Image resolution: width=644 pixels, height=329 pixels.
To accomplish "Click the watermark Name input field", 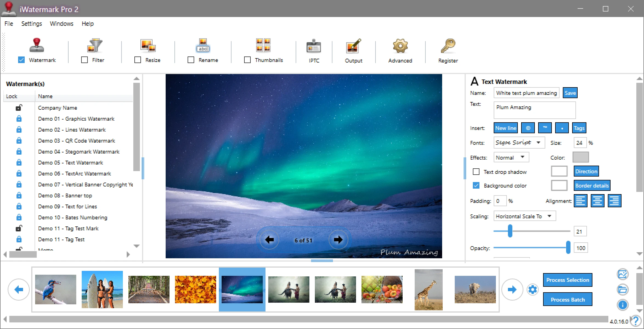I will [526, 93].
